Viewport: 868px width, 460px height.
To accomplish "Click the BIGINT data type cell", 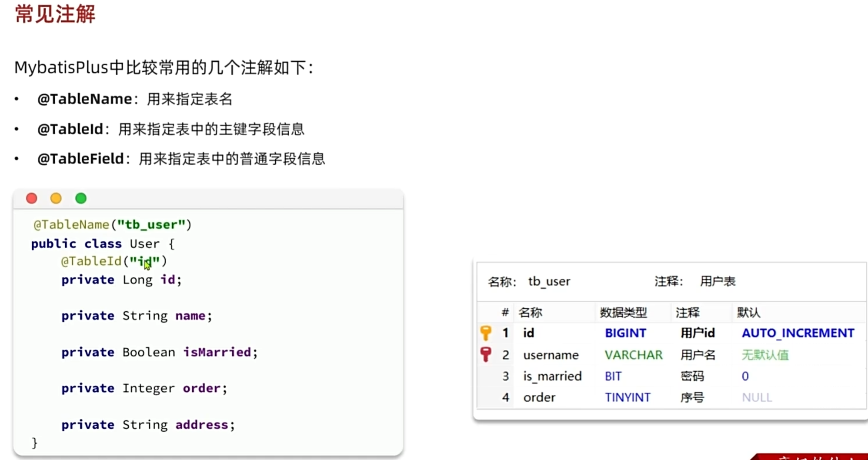I will 626,333.
